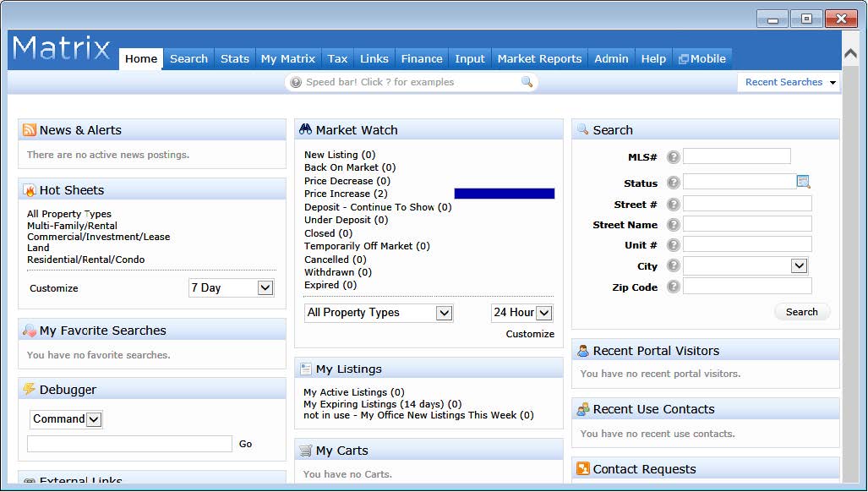Click the Search button in Search panel

[801, 312]
